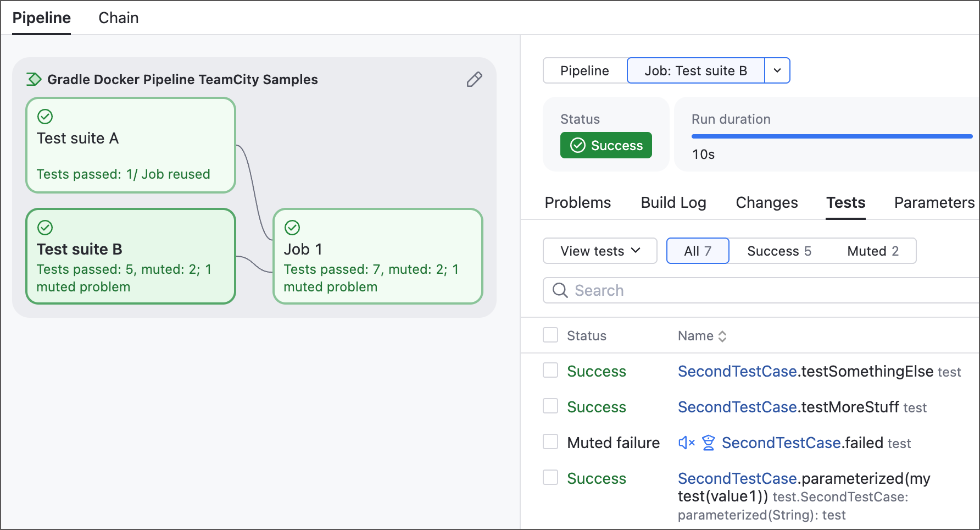The width and height of the screenshot is (980, 530).
Task: Filter tests by Muted 2
Action: pos(873,251)
